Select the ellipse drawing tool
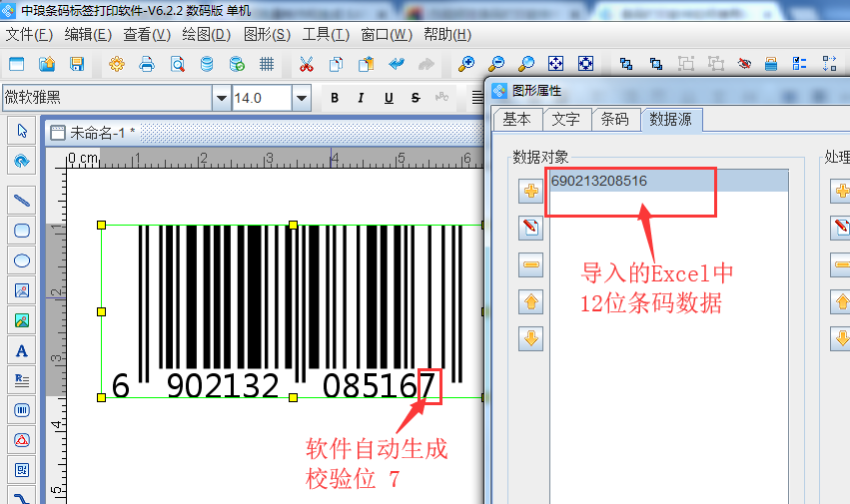The width and height of the screenshot is (850, 504). click(x=22, y=260)
